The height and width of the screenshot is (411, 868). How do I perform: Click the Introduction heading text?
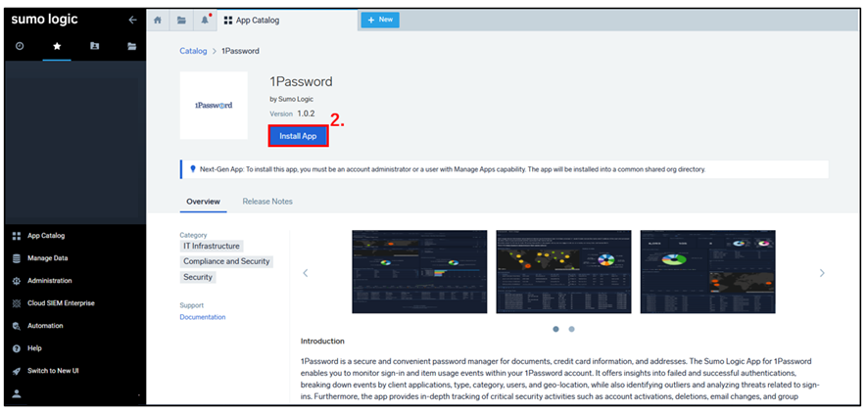click(322, 341)
